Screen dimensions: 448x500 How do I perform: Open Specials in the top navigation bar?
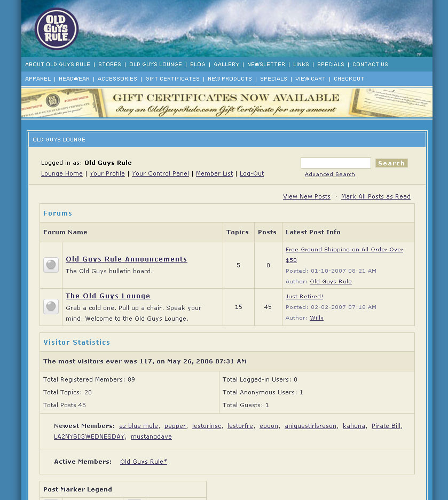coord(331,65)
